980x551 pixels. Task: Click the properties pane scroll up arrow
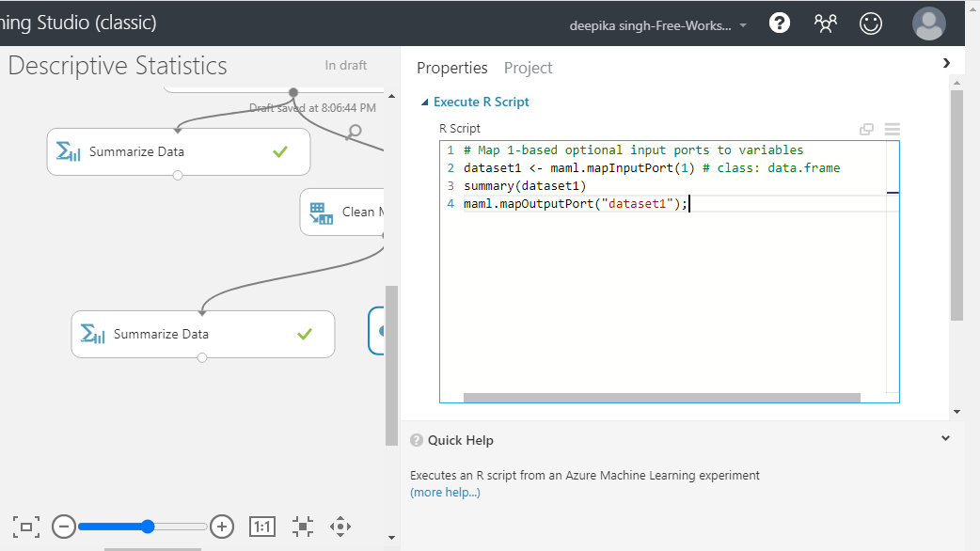956,83
